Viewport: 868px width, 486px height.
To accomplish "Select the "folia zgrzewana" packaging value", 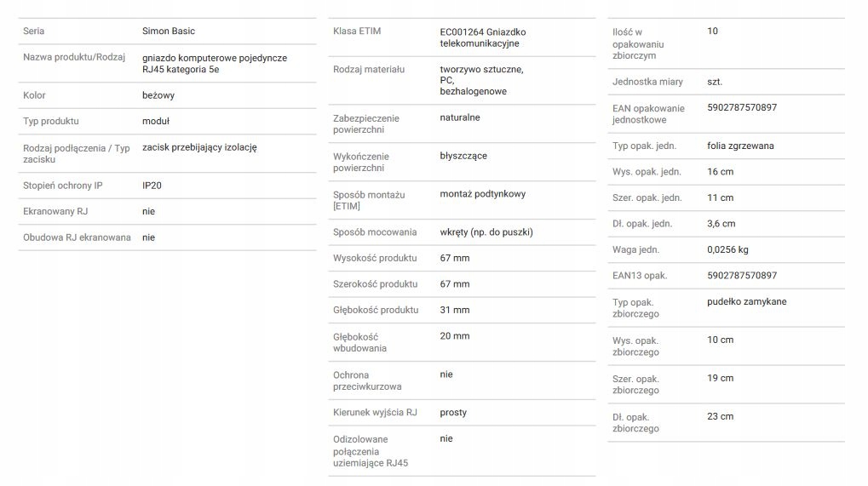I will pos(740,146).
